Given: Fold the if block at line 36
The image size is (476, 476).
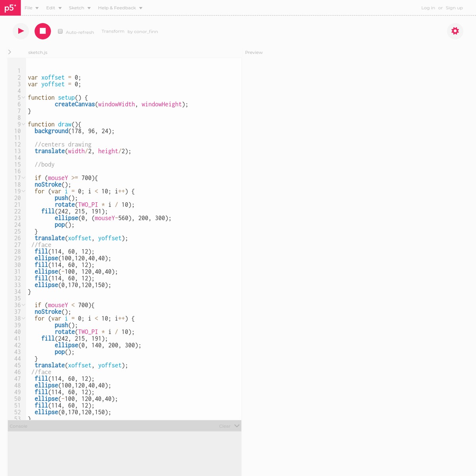Looking at the screenshot, I should [23, 305].
